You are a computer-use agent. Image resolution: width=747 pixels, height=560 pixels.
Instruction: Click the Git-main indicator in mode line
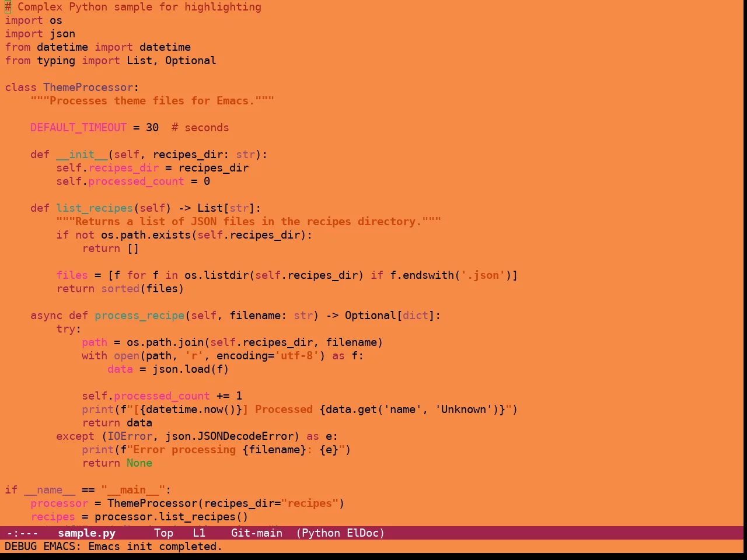pos(257,533)
